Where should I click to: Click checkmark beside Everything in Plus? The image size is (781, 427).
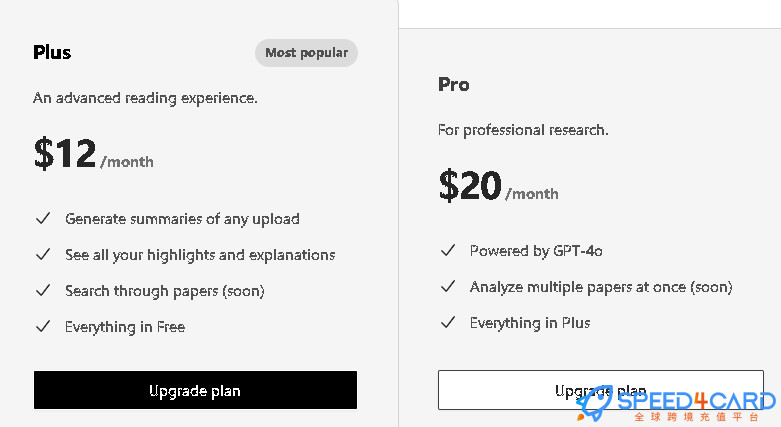tap(448, 322)
